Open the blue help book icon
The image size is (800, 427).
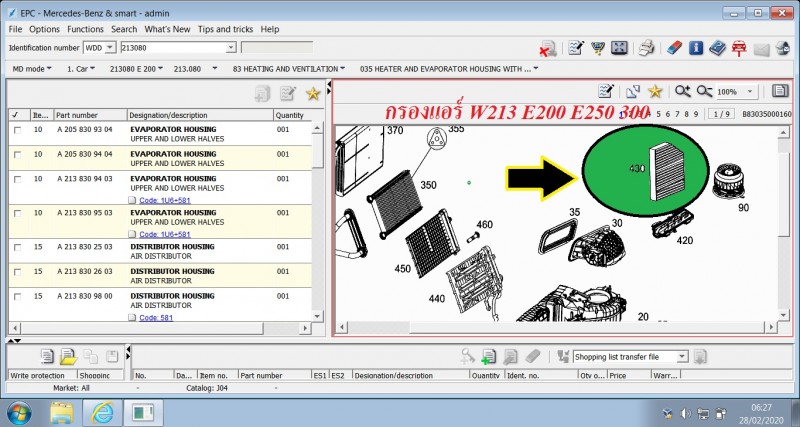(717, 48)
